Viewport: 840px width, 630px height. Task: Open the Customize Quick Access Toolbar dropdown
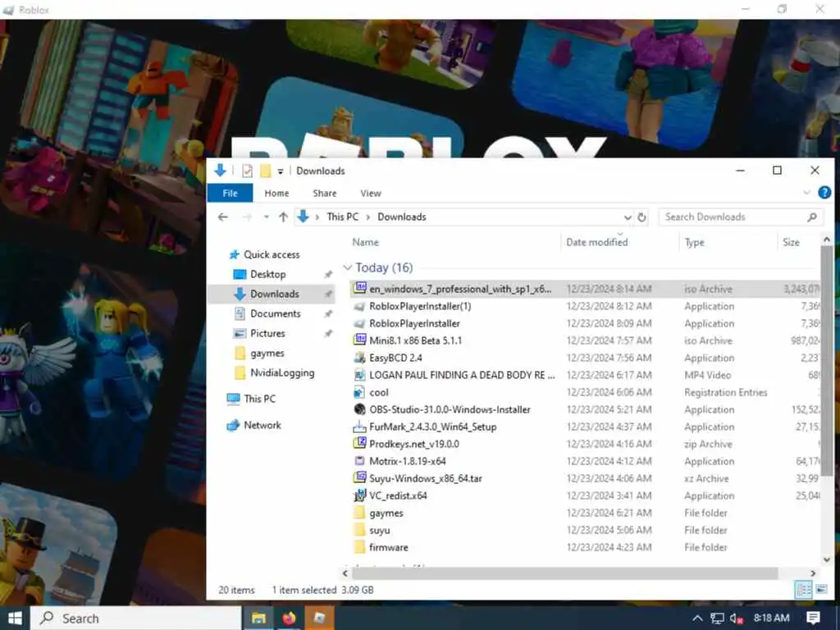[x=281, y=171]
